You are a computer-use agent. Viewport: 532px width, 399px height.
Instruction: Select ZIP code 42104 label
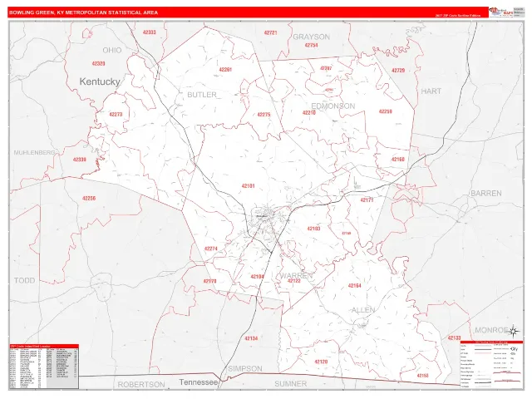[257, 277]
